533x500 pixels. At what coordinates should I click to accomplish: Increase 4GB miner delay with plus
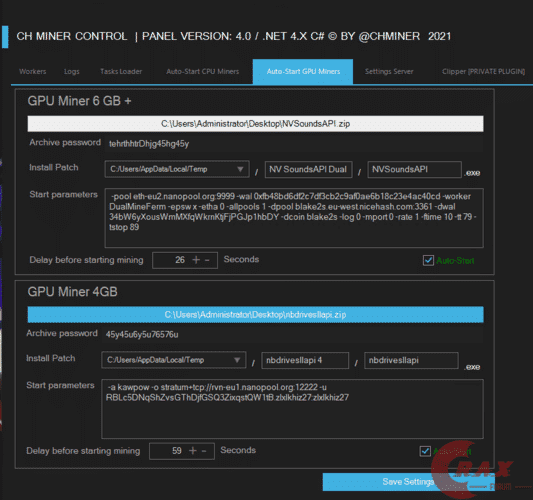point(193,451)
